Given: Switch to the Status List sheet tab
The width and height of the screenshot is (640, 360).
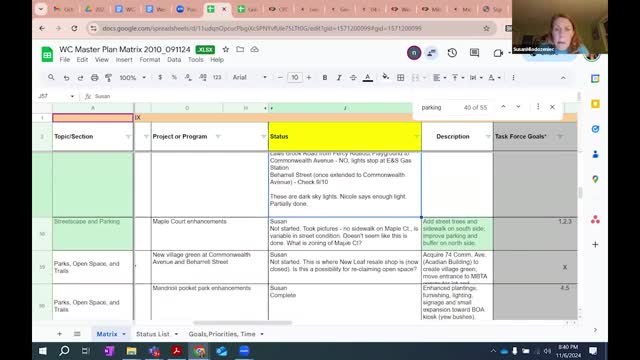Looking at the screenshot, I should 153,334.
